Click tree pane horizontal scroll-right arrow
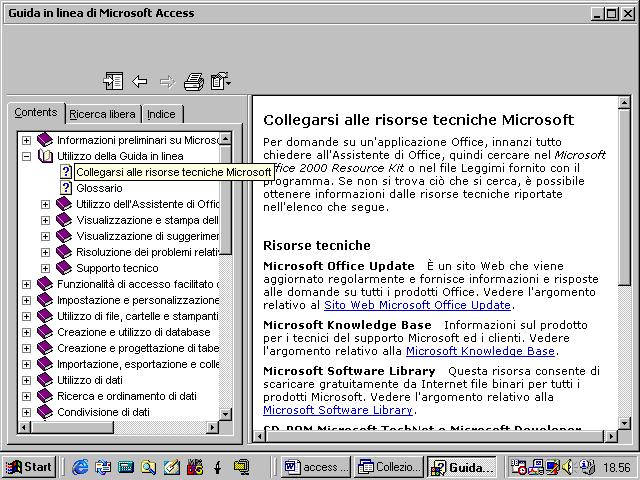Screen dimensions: 640x480 click(212, 427)
